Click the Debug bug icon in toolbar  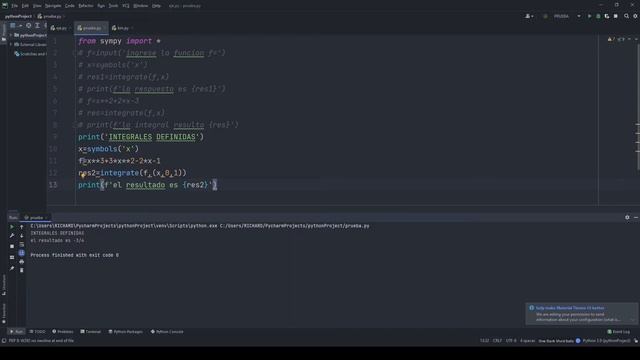tap(598, 16)
